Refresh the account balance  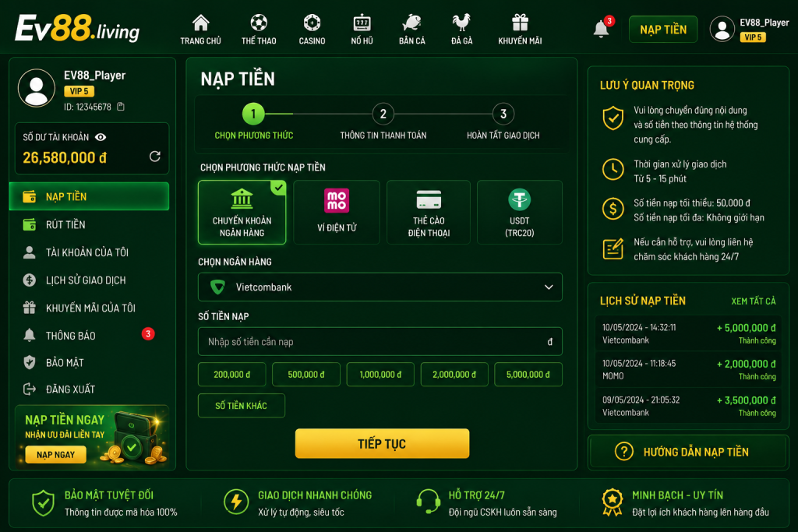click(x=155, y=156)
